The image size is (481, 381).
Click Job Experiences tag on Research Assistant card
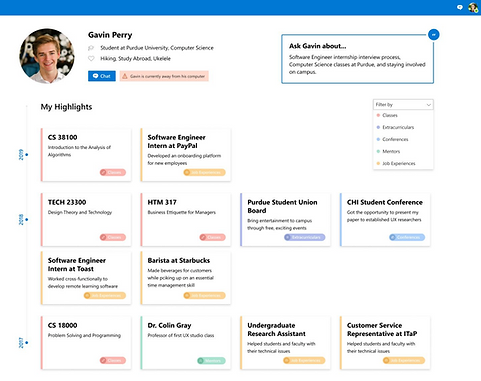pos(304,360)
